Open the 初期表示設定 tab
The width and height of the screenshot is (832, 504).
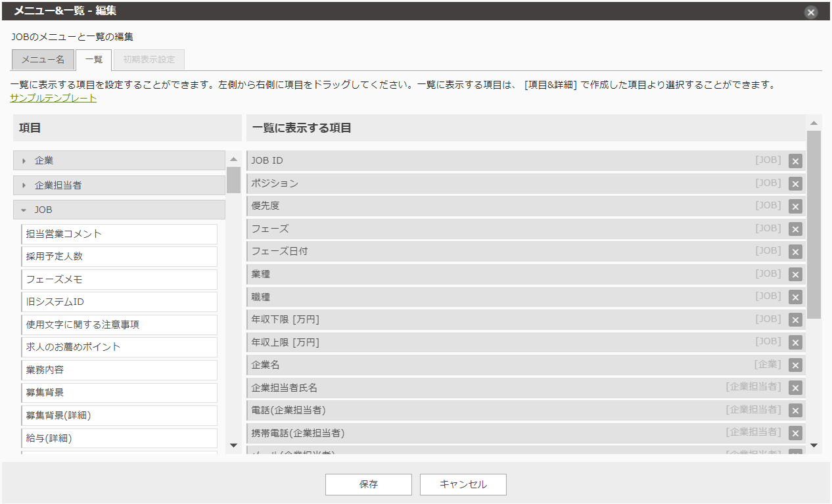click(149, 59)
